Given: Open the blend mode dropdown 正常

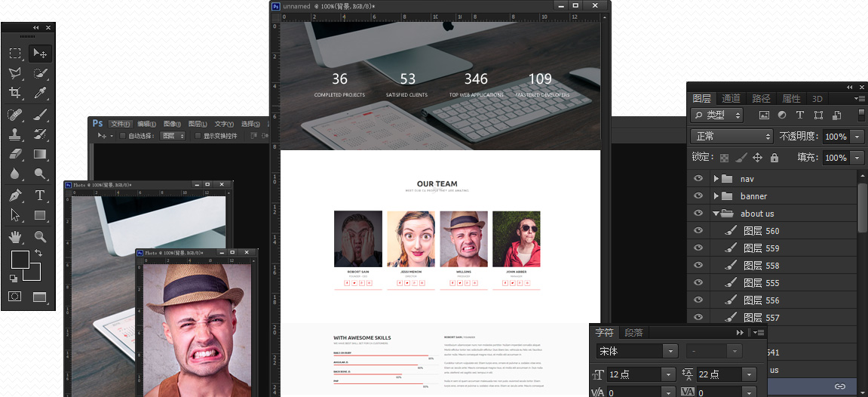Looking at the screenshot, I should click(x=732, y=137).
